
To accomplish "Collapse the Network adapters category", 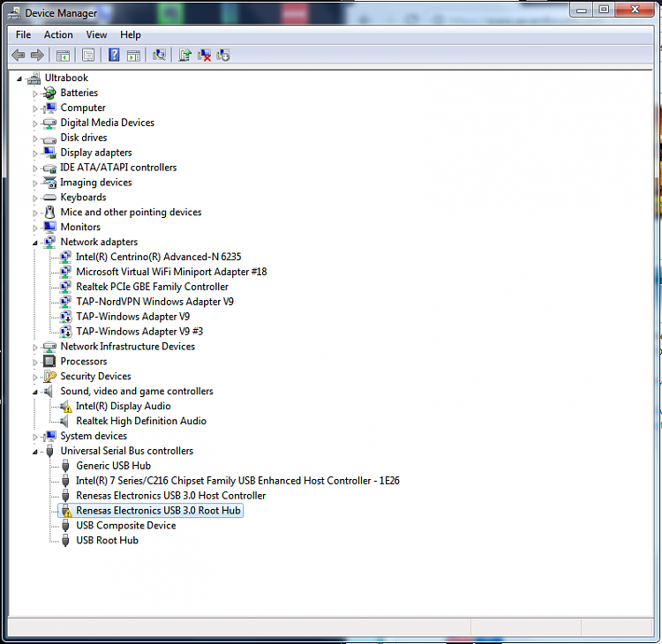I will (35, 243).
